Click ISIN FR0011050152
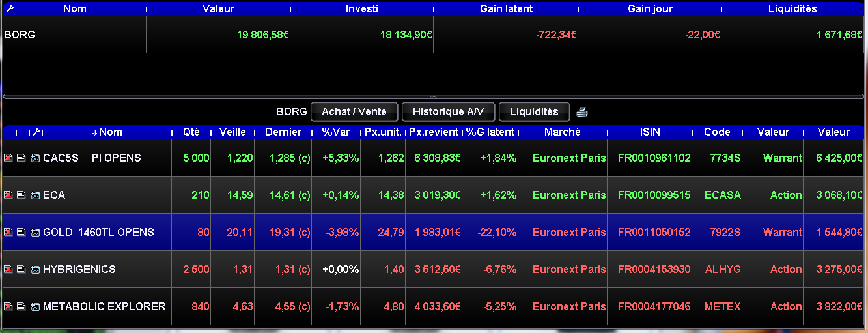 coord(654,232)
